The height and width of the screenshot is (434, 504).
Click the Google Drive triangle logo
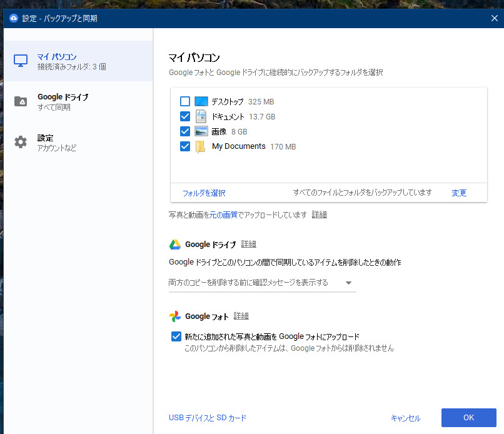[175, 245]
